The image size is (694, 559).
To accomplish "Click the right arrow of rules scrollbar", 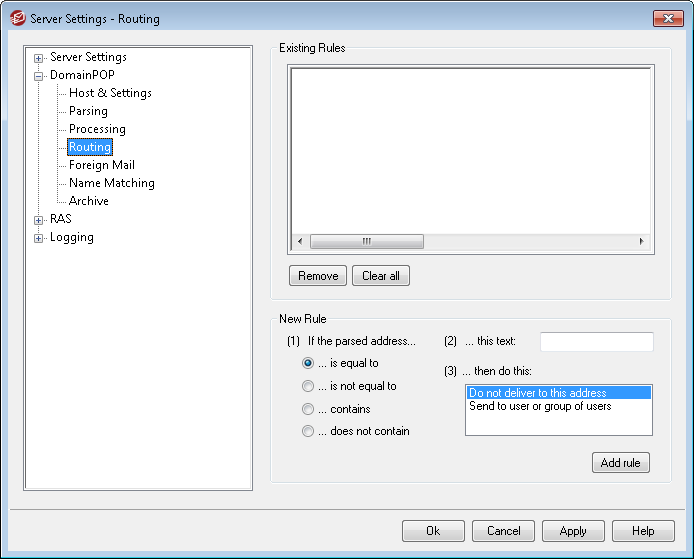I will point(642,242).
